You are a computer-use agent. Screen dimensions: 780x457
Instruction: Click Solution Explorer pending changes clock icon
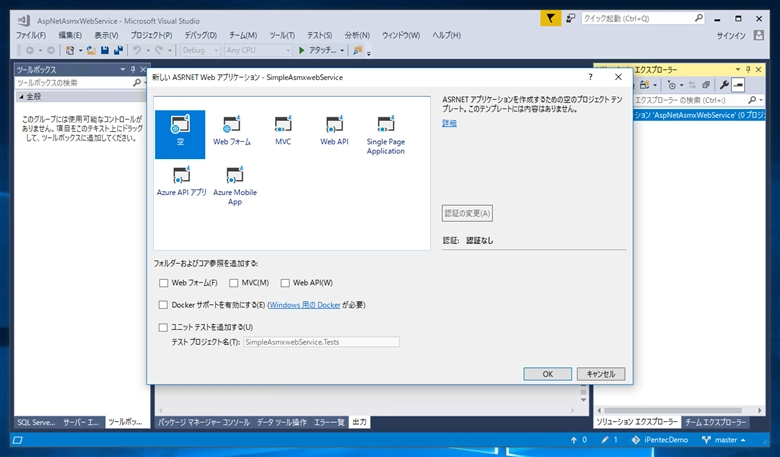pyautogui.click(x=672, y=85)
